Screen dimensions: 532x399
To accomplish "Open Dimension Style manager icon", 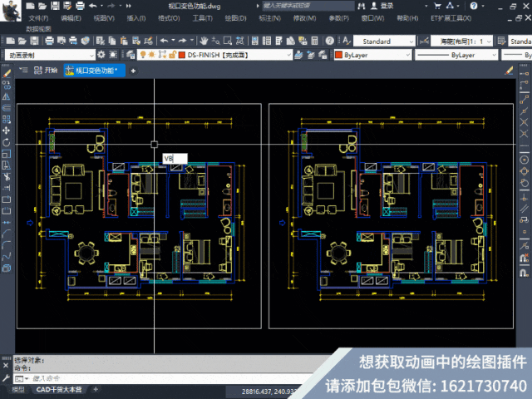I will 424,41.
